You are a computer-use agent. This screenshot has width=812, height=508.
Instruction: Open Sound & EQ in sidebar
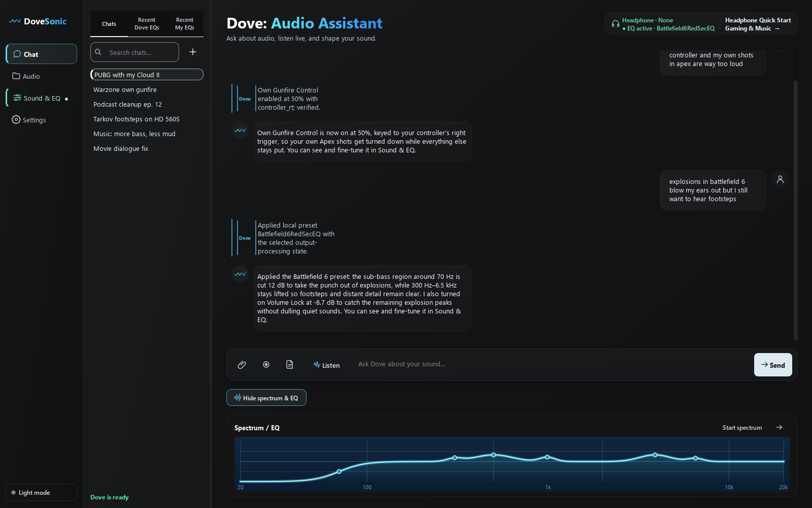pos(42,98)
